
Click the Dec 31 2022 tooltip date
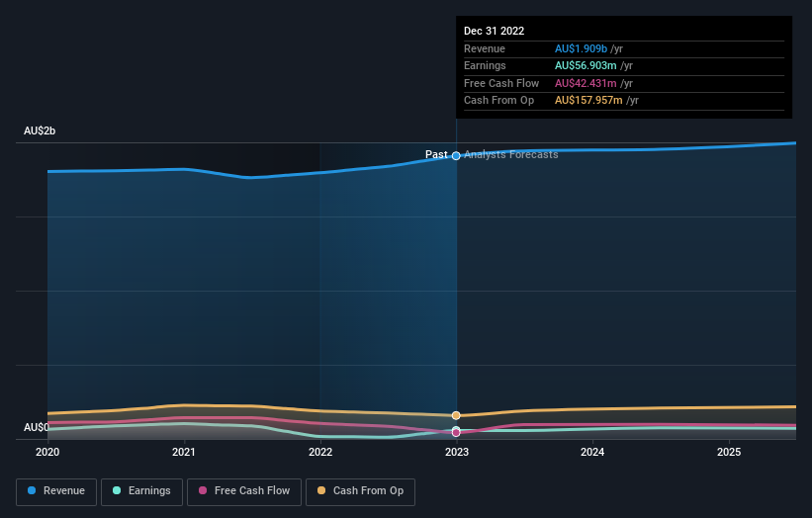point(495,31)
